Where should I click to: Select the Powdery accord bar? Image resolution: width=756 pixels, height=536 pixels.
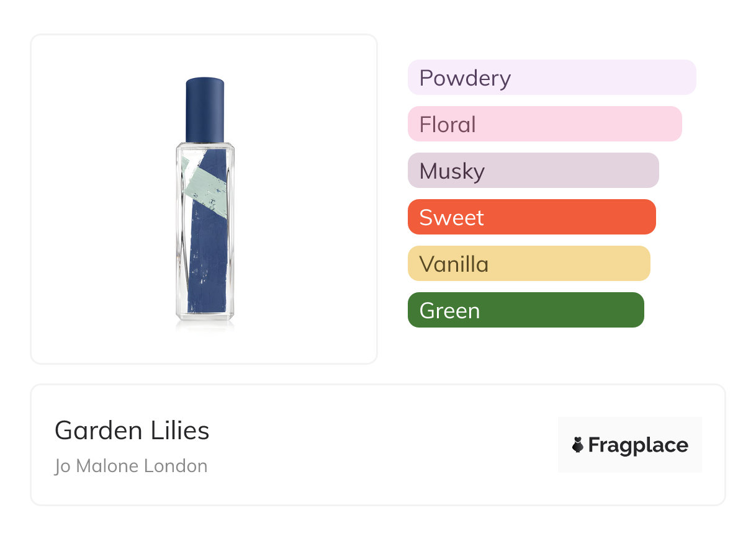(551, 78)
